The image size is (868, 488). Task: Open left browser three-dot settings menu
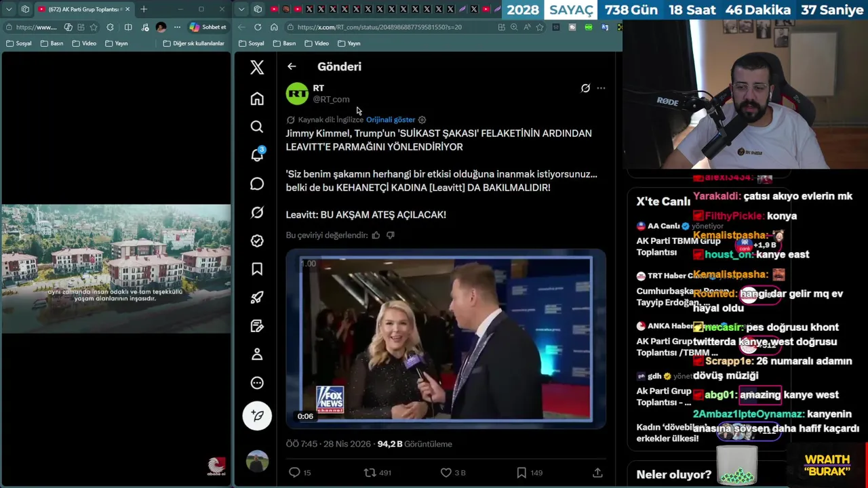point(177,27)
